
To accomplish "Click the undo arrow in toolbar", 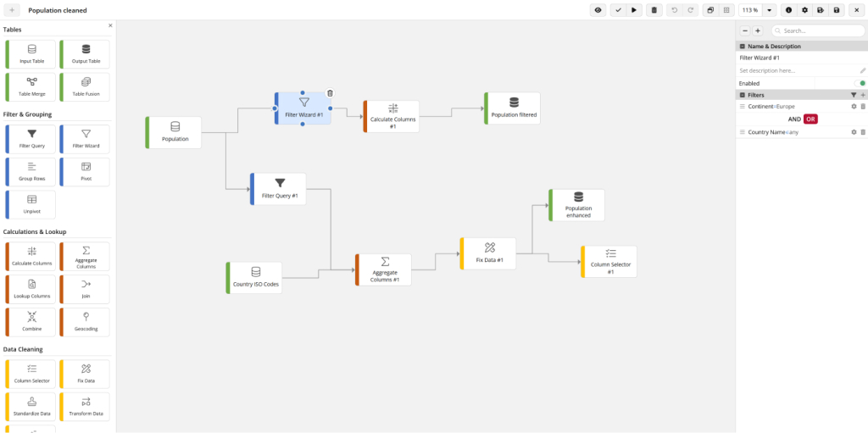I will 674,10.
